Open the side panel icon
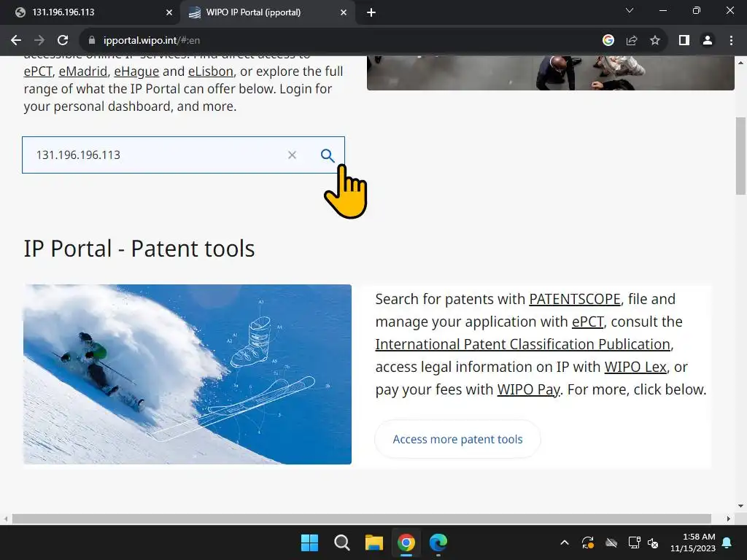 click(x=684, y=41)
